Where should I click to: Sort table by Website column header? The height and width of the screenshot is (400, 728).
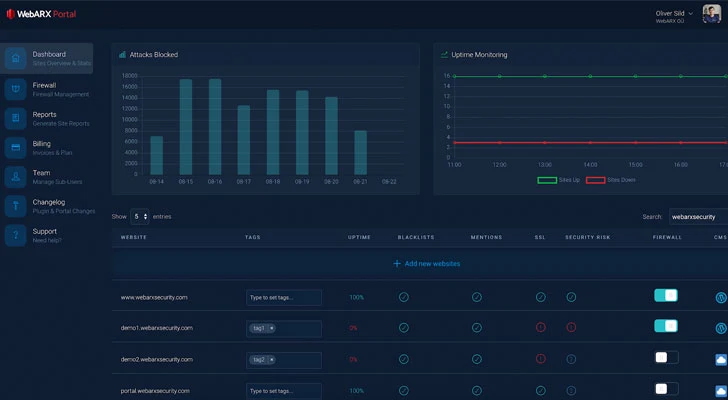[134, 237]
